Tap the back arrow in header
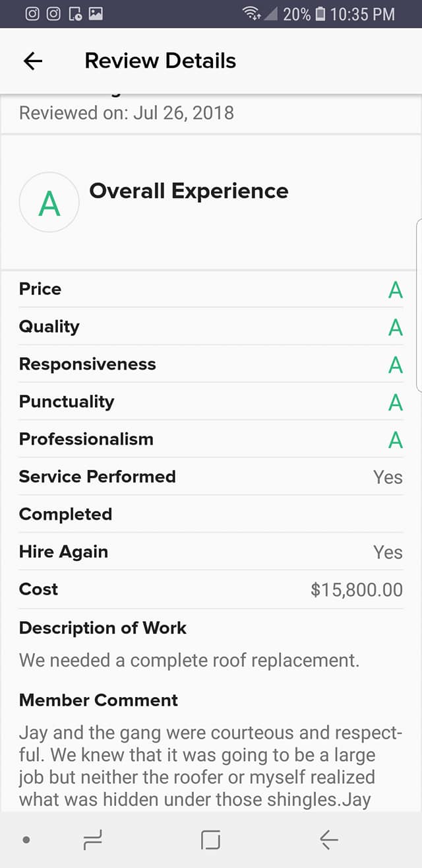Image resolution: width=422 pixels, height=868 pixels. (x=32, y=61)
